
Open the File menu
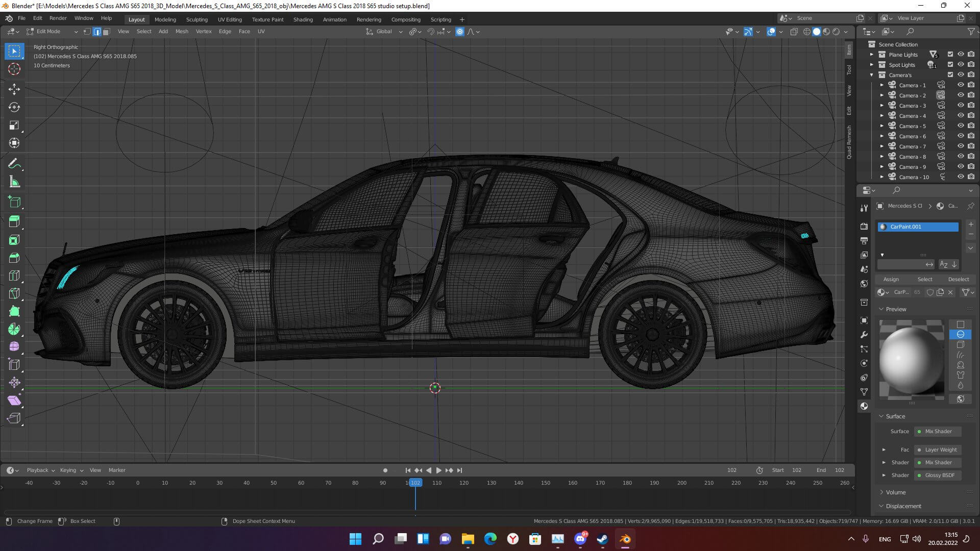coord(21,18)
